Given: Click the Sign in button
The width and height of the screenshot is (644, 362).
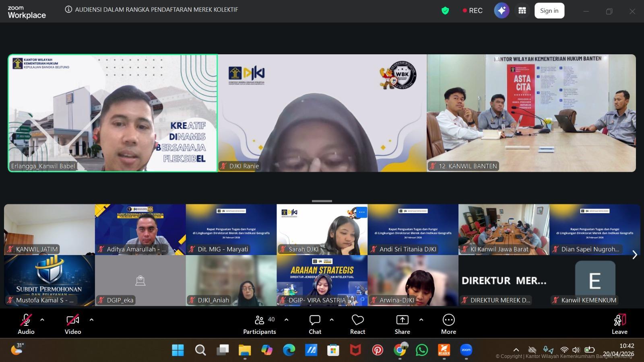Looking at the screenshot, I should 549,11.
